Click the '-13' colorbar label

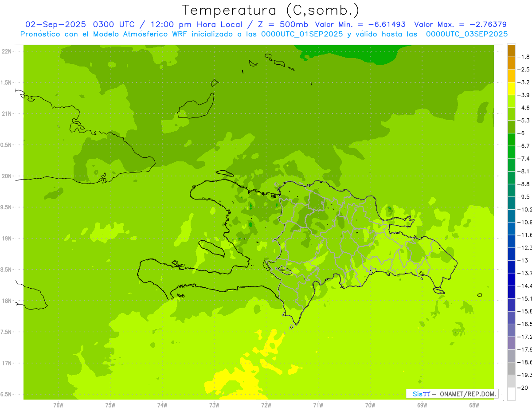pos(522,260)
